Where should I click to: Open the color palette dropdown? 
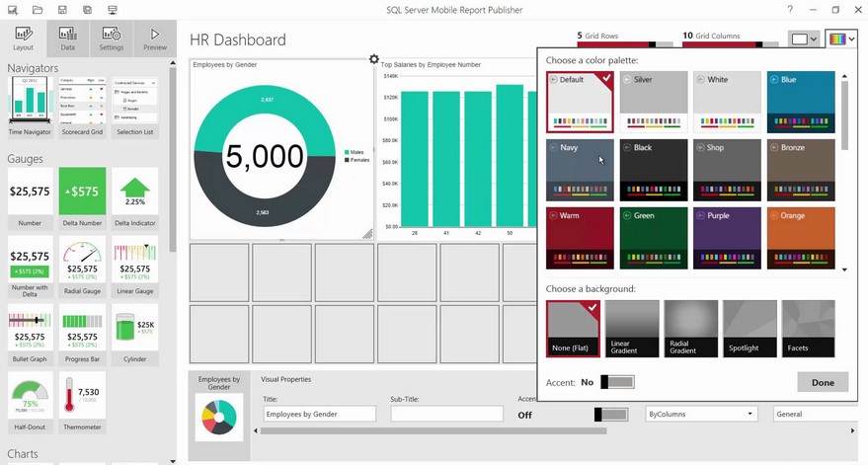[x=841, y=39]
